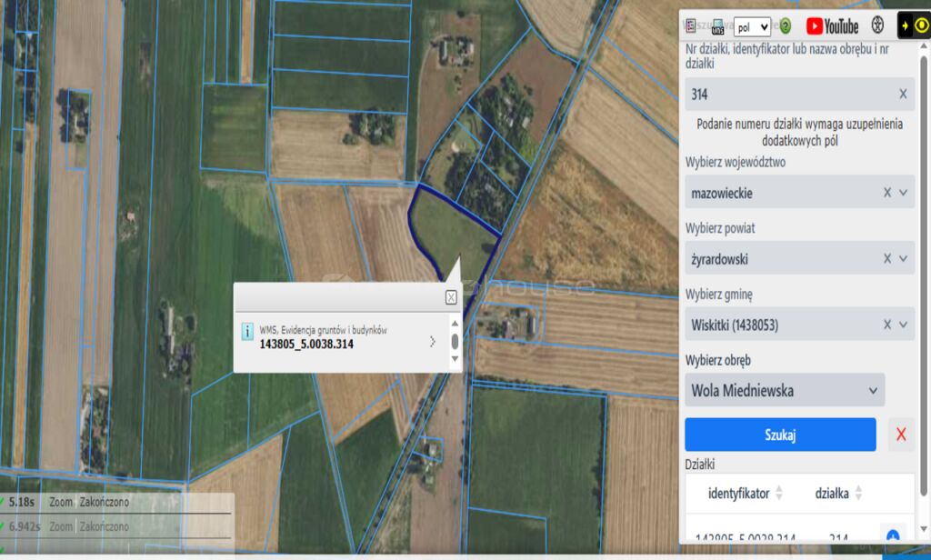
Task: Expand the powiat dropdown showing żyrardowski
Action: coord(903,259)
